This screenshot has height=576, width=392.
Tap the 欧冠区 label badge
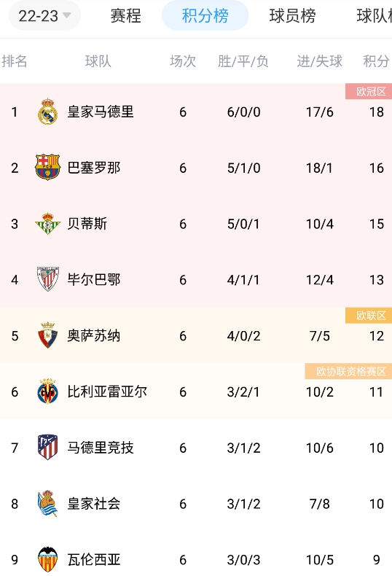[369, 91]
